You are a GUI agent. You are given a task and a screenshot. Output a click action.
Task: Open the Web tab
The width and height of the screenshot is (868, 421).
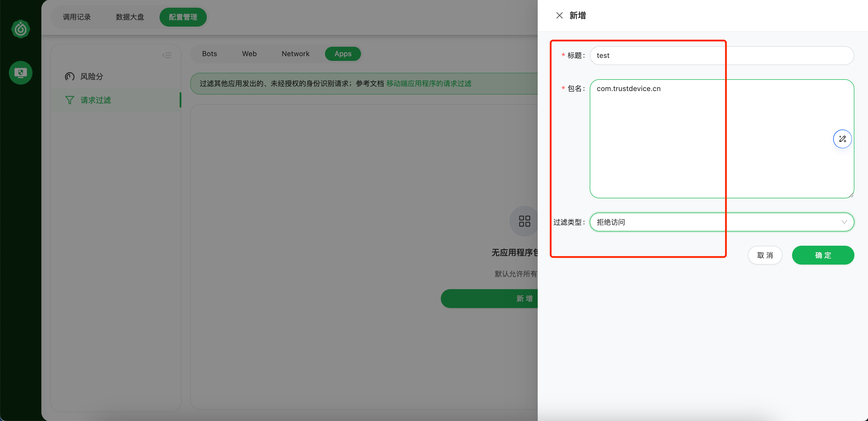tap(249, 54)
